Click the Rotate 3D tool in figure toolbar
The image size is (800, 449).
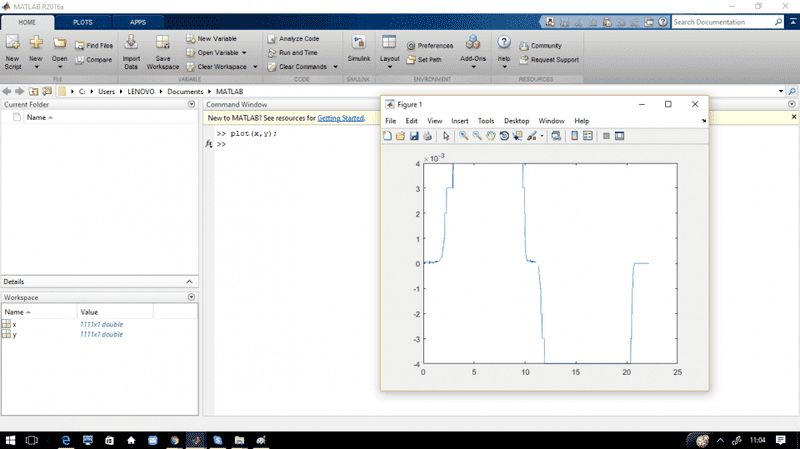coord(504,136)
